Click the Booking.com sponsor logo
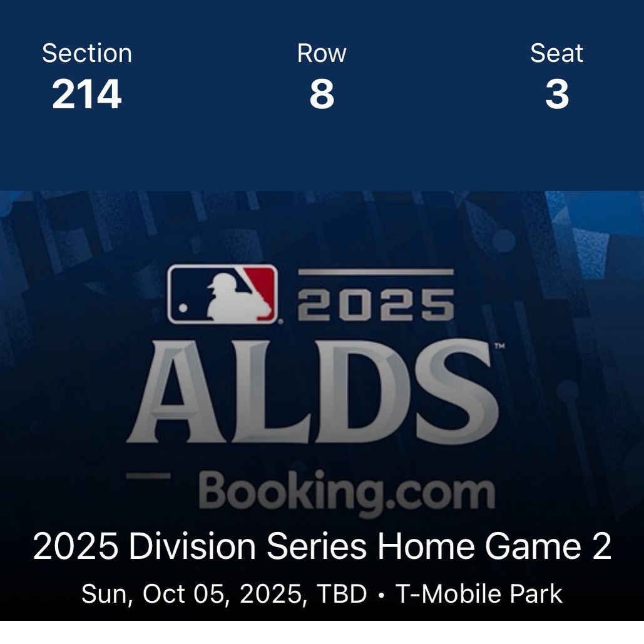The image size is (644, 644). (x=347, y=493)
